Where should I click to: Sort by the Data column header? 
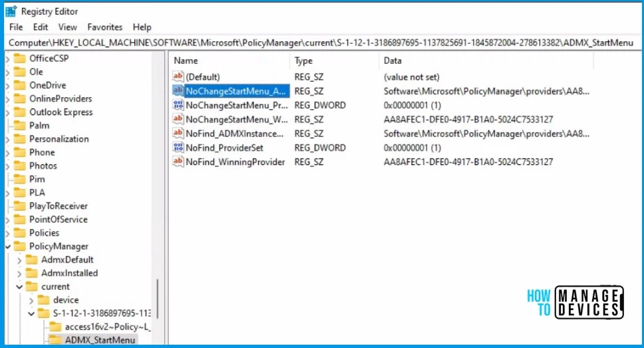click(486, 61)
